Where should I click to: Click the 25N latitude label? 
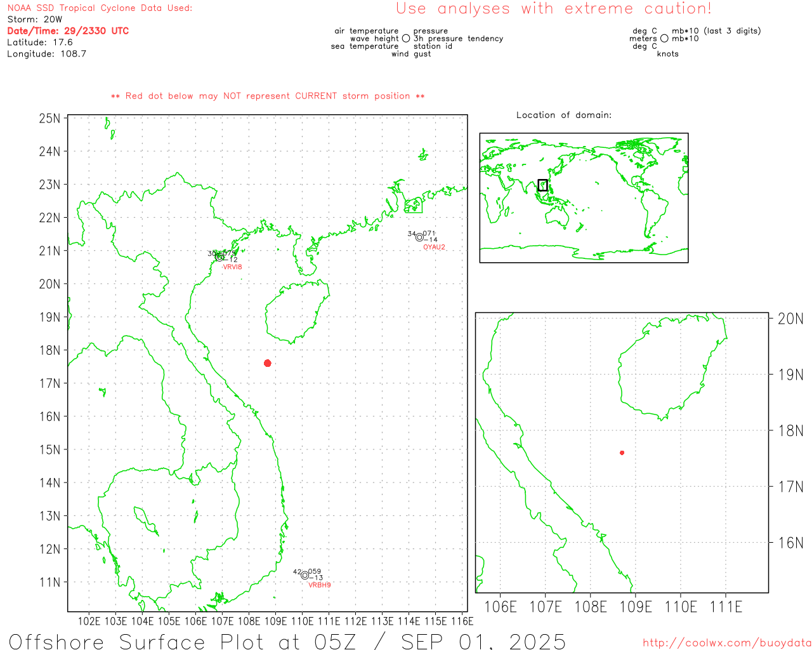[49, 119]
